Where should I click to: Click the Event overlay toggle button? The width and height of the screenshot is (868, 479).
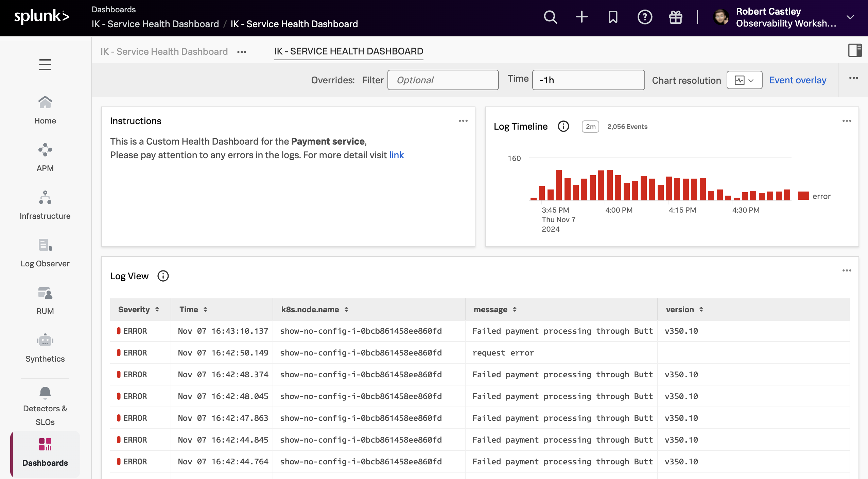(798, 80)
